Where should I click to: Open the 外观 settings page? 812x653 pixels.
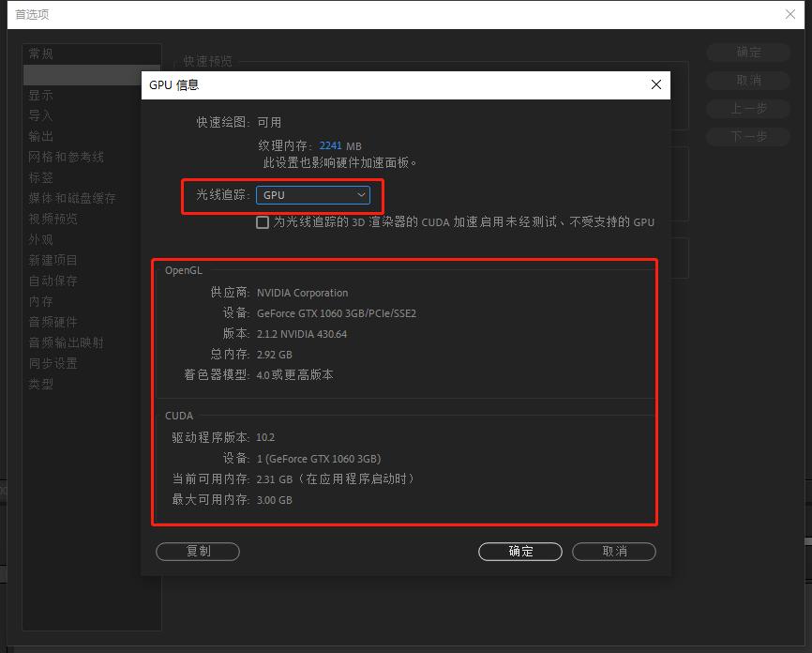(41, 239)
